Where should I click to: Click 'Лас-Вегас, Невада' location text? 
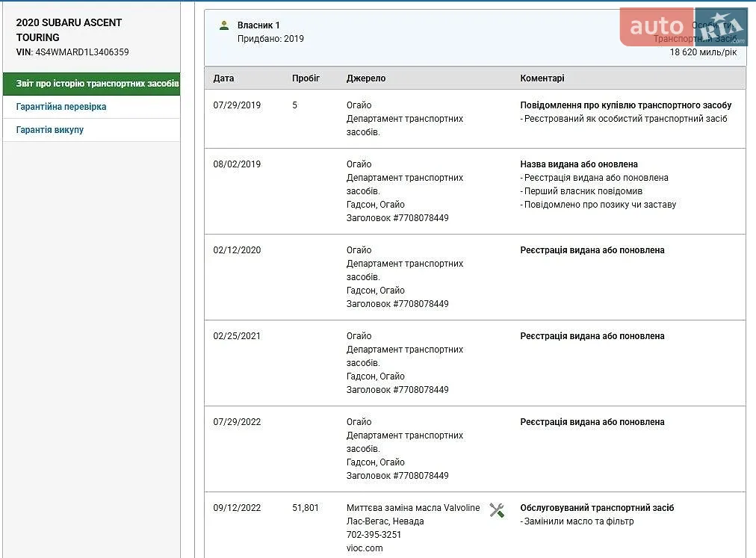click(x=385, y=521)
